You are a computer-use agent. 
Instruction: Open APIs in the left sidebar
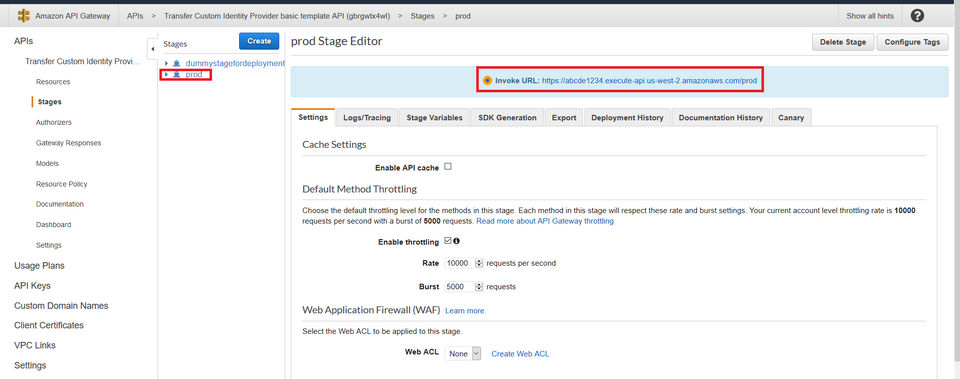pos(23,41)
